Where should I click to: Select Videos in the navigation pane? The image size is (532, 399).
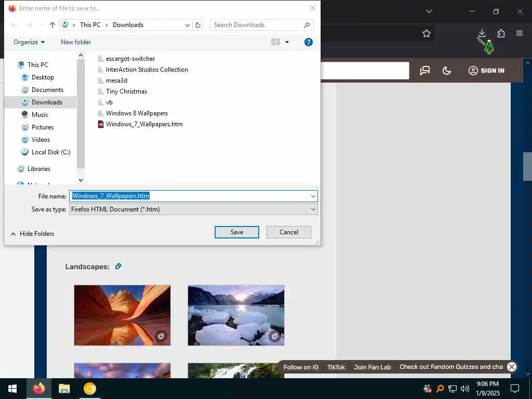pos(41,140)
